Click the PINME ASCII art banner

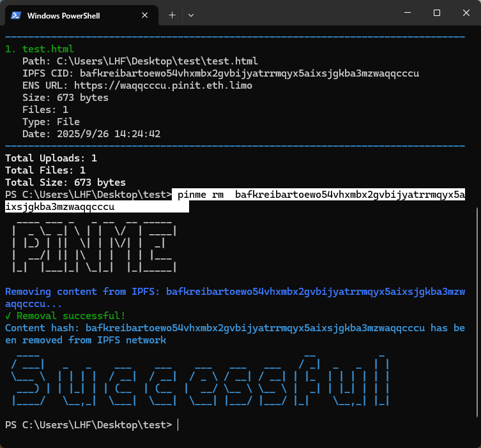click(94, 246)
